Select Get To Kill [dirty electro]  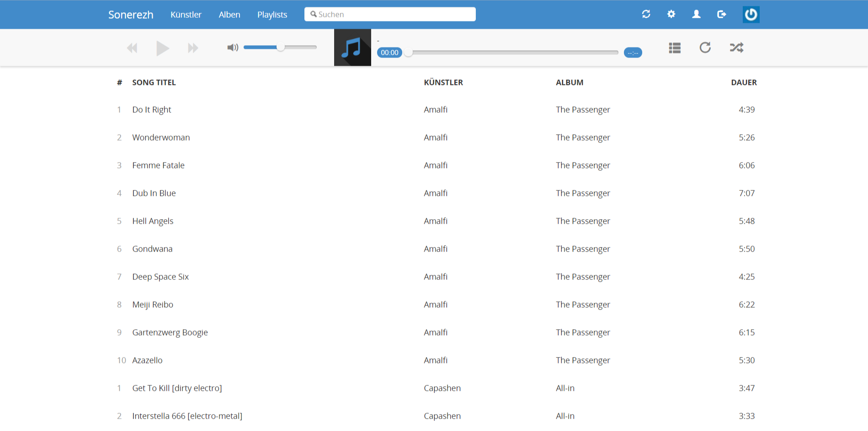click(x=177, y=388)
